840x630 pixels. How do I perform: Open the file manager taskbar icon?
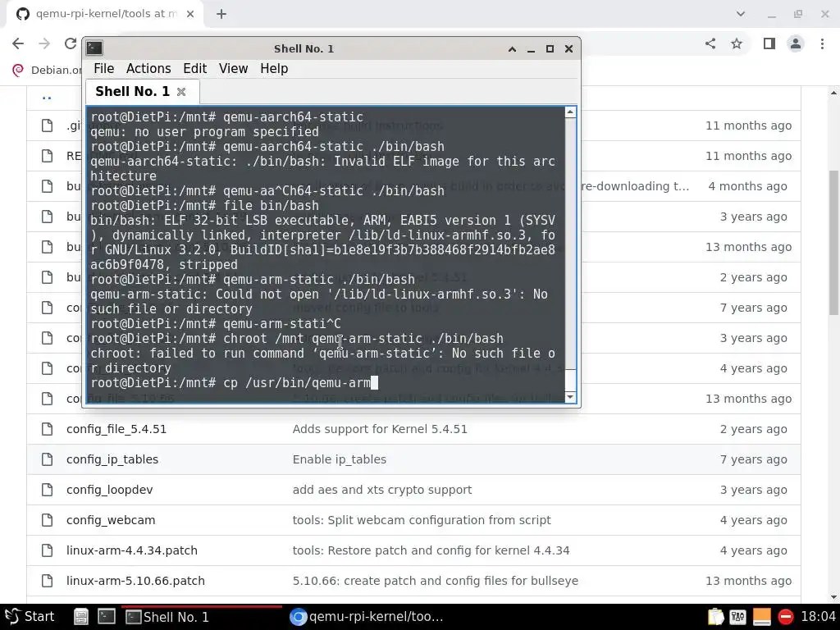pyautogui.click(x=81, y=617)
